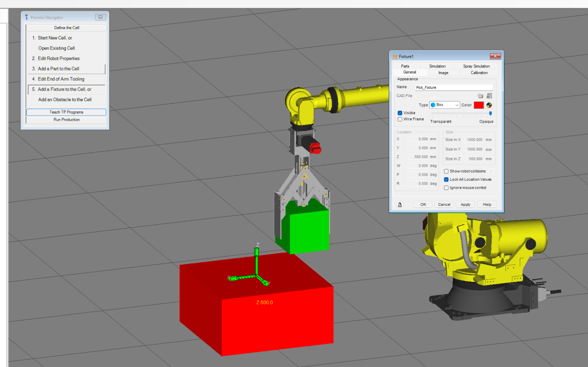Click the Size in Y field

[x=473, y=150]
